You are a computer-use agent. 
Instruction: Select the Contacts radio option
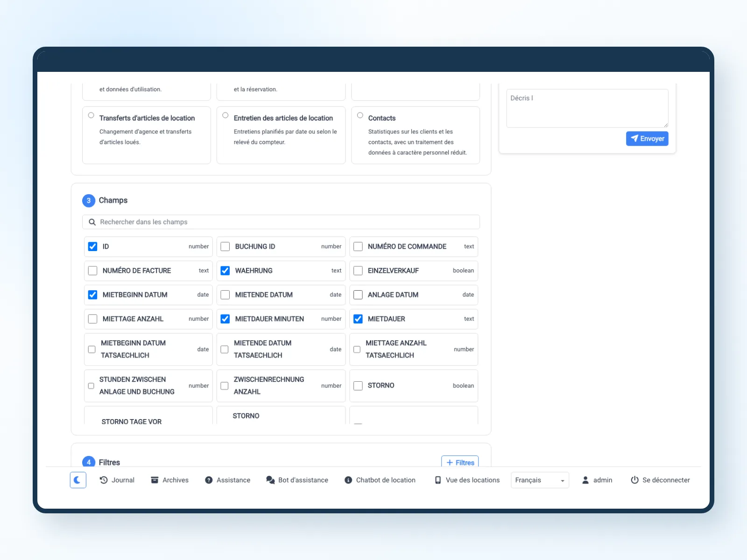coord(360,115)
